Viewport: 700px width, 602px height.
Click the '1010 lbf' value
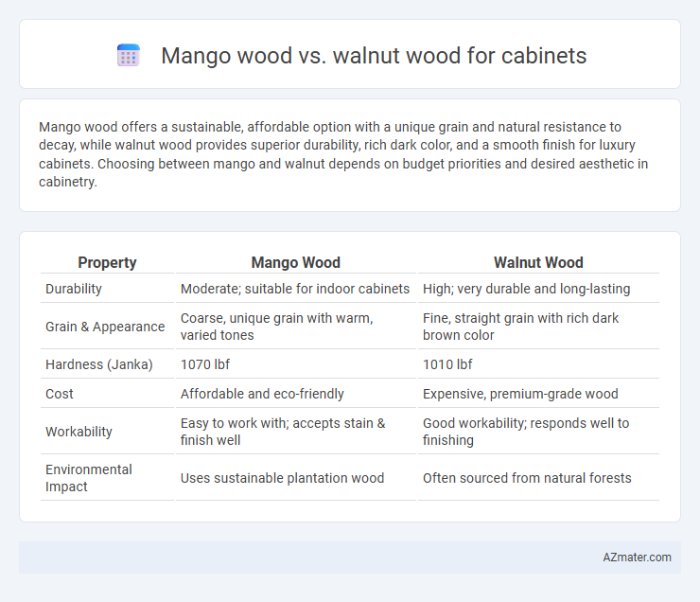pos(447,364)
